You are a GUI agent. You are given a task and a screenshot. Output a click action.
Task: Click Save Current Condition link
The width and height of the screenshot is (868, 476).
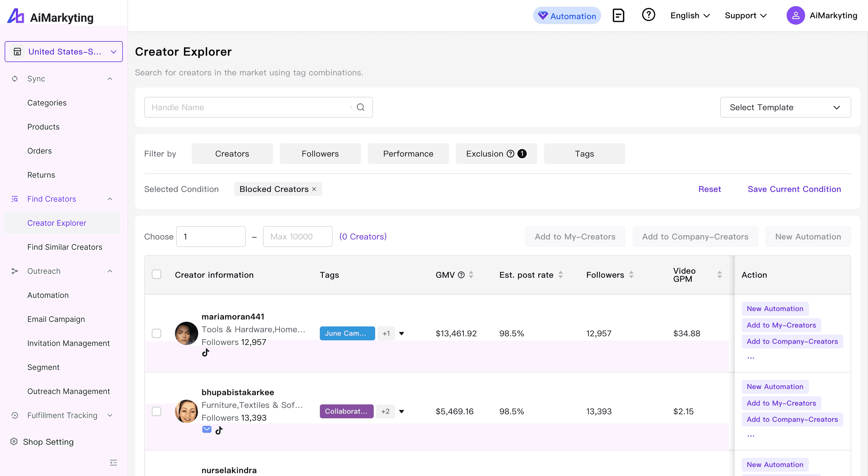click(794, 189)
